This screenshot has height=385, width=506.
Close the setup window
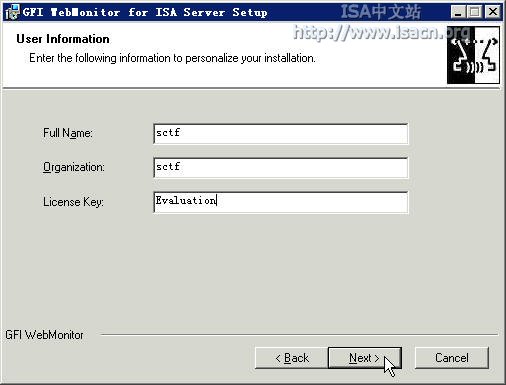tap(493, 12)
